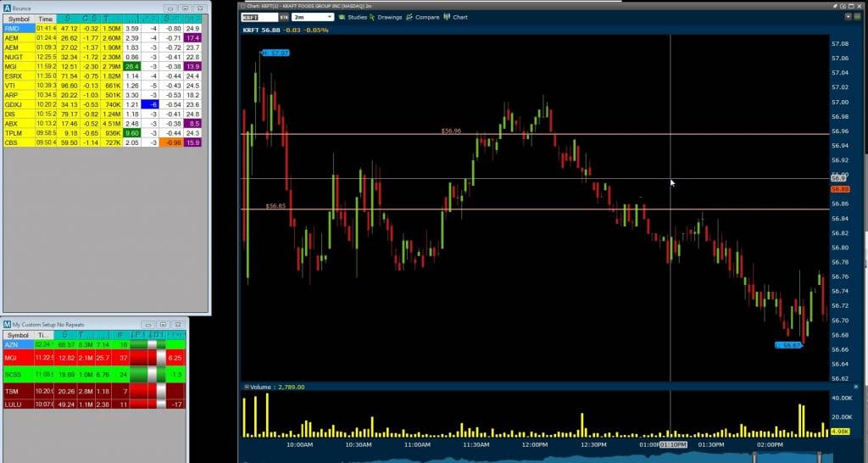
Task: Select the RMD row in Bounce
Action: click(x=103, y=28)
